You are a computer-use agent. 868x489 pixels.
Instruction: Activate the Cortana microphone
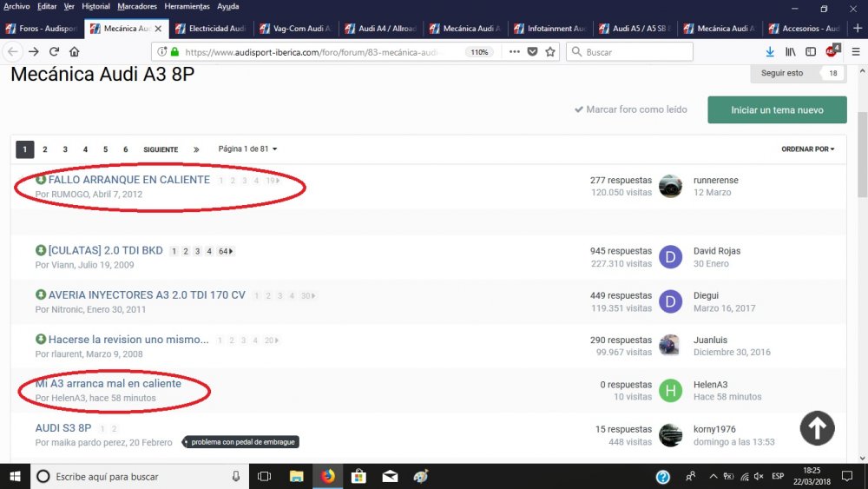pyautogui.click(x=236, y=476)
